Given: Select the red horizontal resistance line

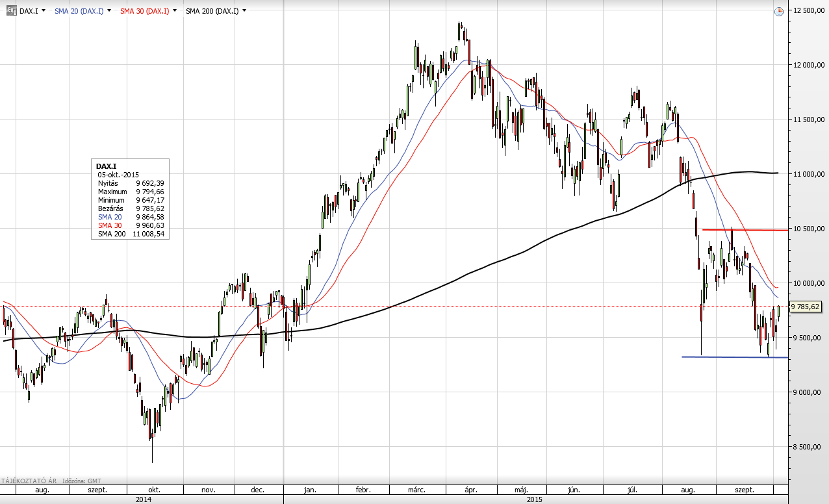Looking at the screenshot, I should (745, 230).
